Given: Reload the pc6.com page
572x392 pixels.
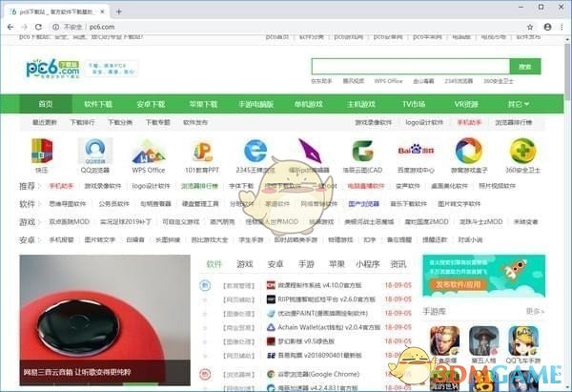Looking at the screenshot, I should tap(38, 27).
